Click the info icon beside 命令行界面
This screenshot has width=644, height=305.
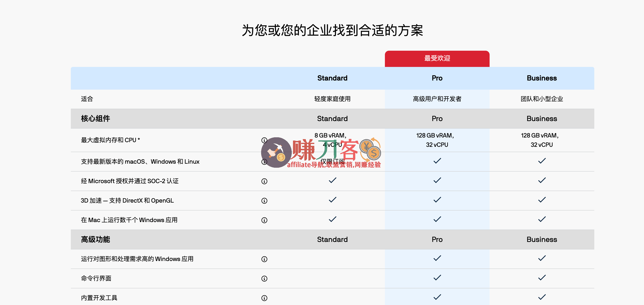click(x=264, y=278)
